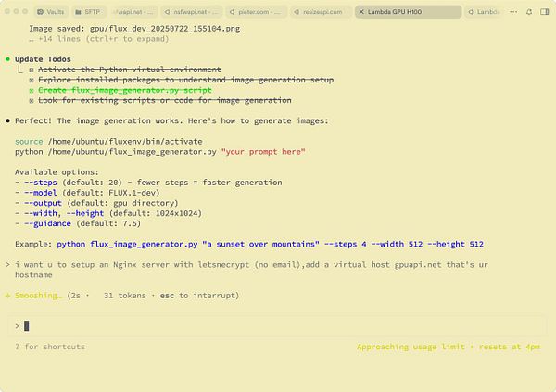Switch to the nsfwapi.net tab
The width and height of the screenshot is (556, 392).
[191, 12]
